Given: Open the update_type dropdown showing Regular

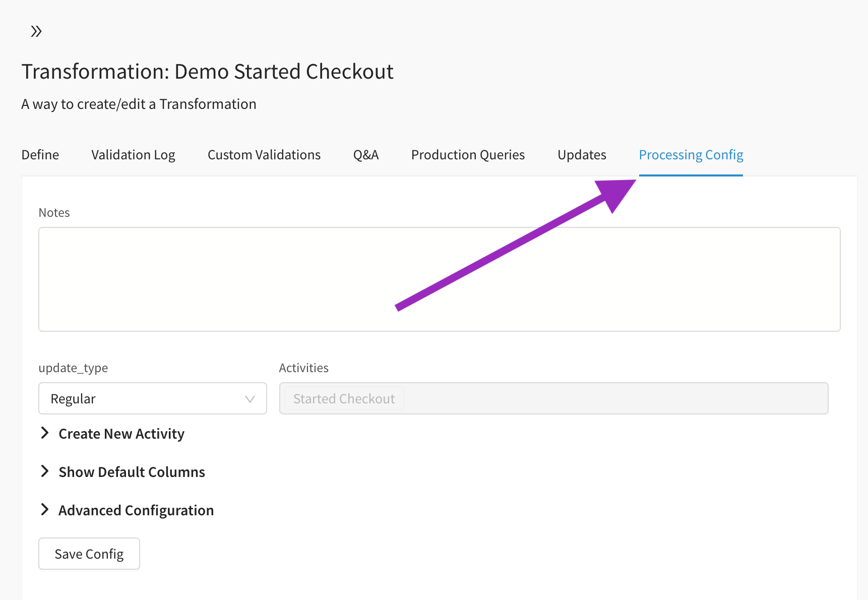Looking at the screenshot, I should click(x=146, y=399).
